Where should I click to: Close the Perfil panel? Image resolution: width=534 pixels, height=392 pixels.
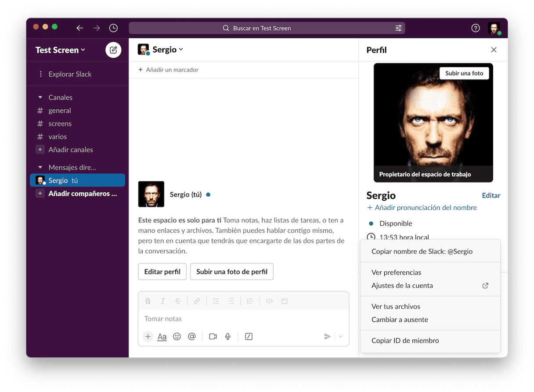click(494, 50)
